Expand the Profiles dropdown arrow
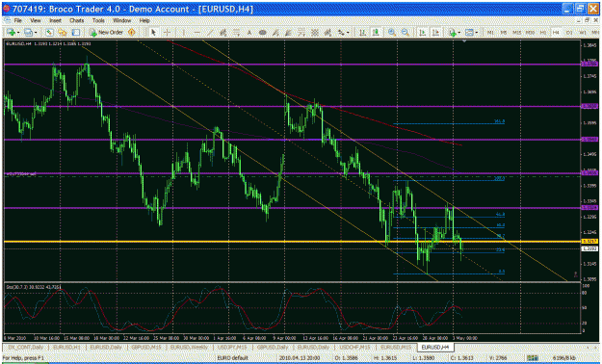The image size is (602, 364). coord(36,33)
